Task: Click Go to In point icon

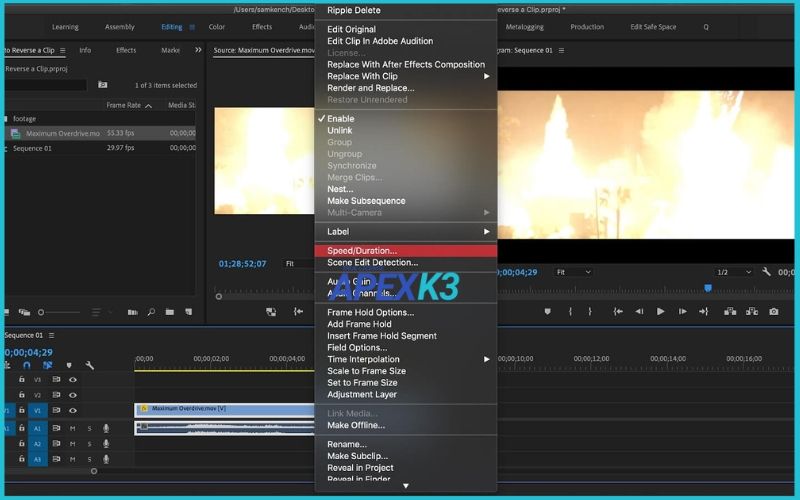Action: click(617, 312)
